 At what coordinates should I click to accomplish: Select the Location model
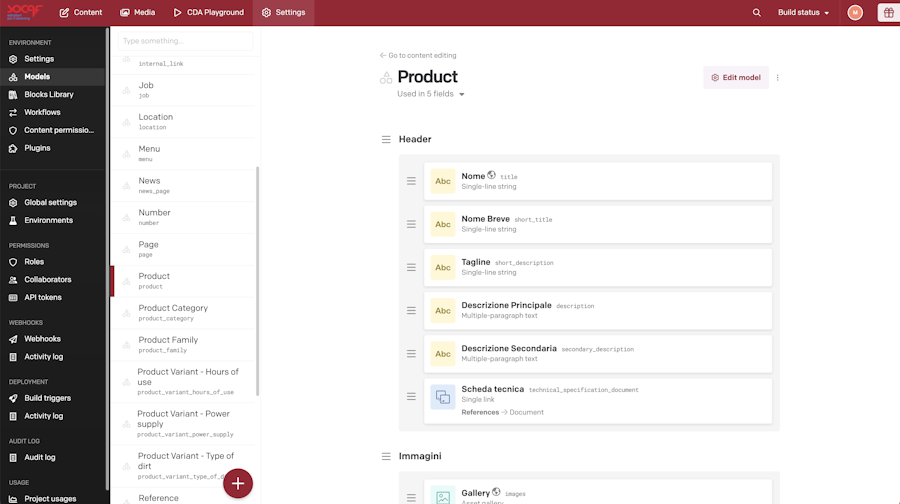click(183, 122)
